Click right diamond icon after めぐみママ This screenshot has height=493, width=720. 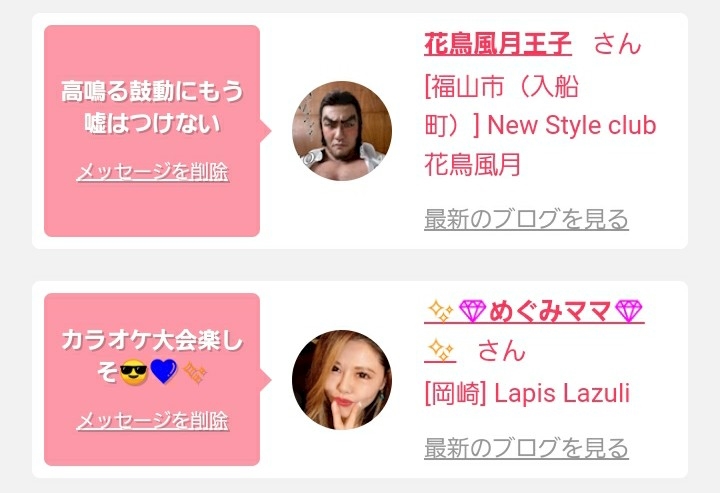(x=628, y=311)
